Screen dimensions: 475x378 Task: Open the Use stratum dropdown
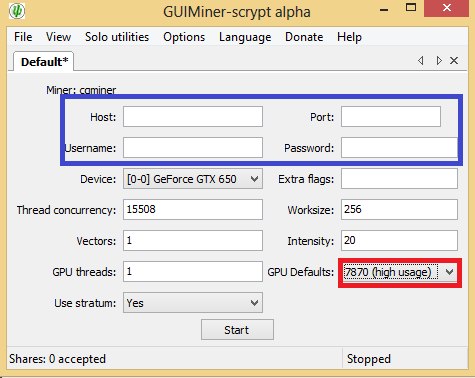(193, 303)
